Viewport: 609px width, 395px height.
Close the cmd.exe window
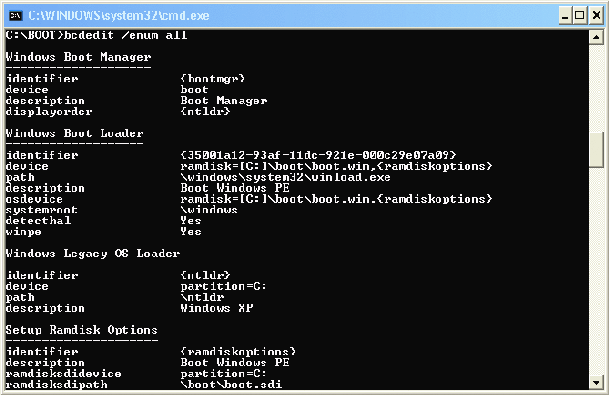pos(596,16)
